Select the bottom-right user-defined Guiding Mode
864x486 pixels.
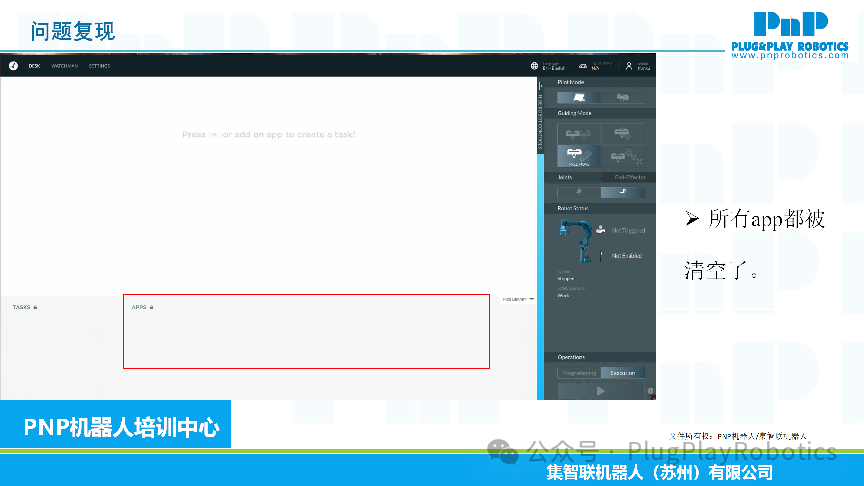pyautogui.click(x=623, y=156)
